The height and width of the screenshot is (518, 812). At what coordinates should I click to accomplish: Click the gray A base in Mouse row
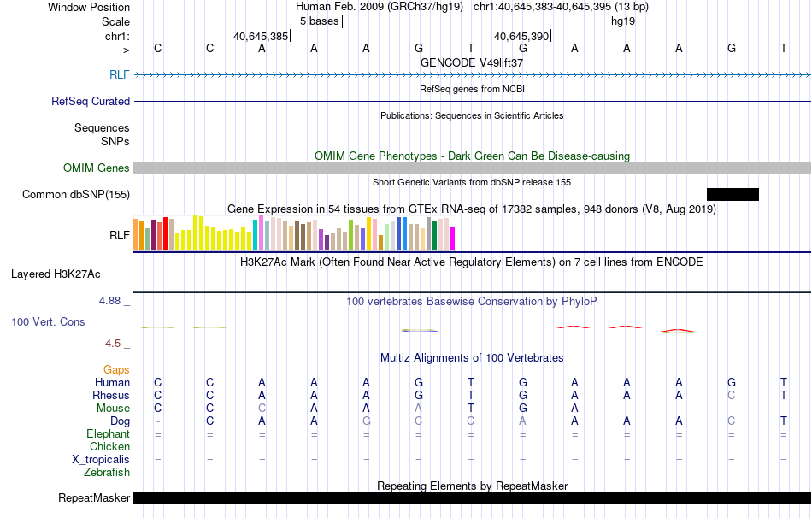[419, 409]
